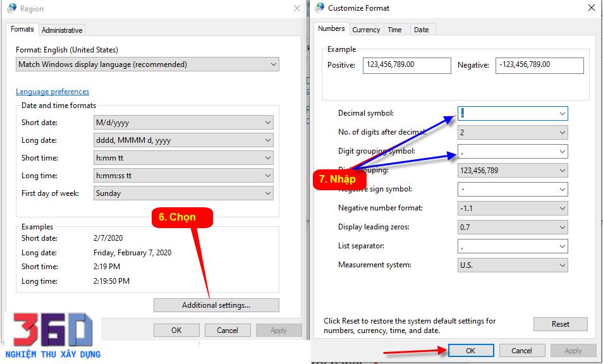The image size is (603, 364).
Task: Click the Customize Format globe icon
Action: (x=319, y=8)
